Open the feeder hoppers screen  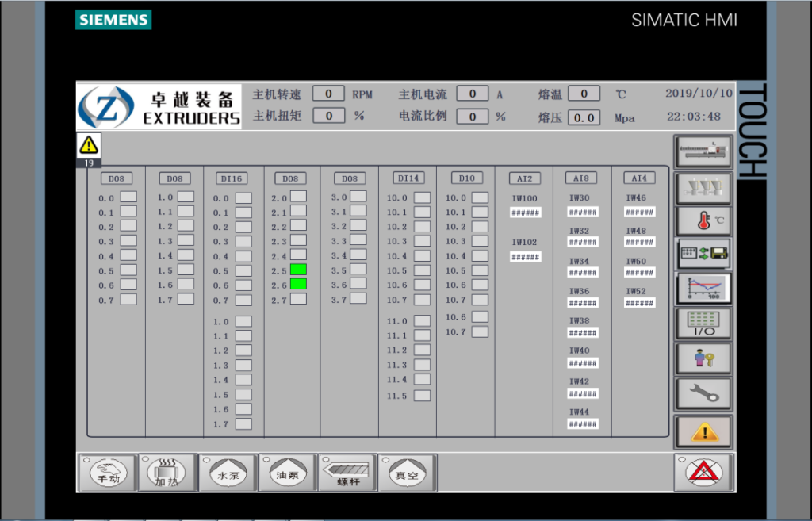point(703,186)
